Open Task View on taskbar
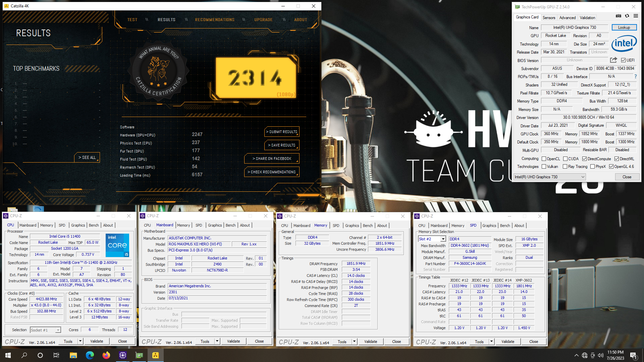Viewport: 644px width, 362px height. (56, 355)
